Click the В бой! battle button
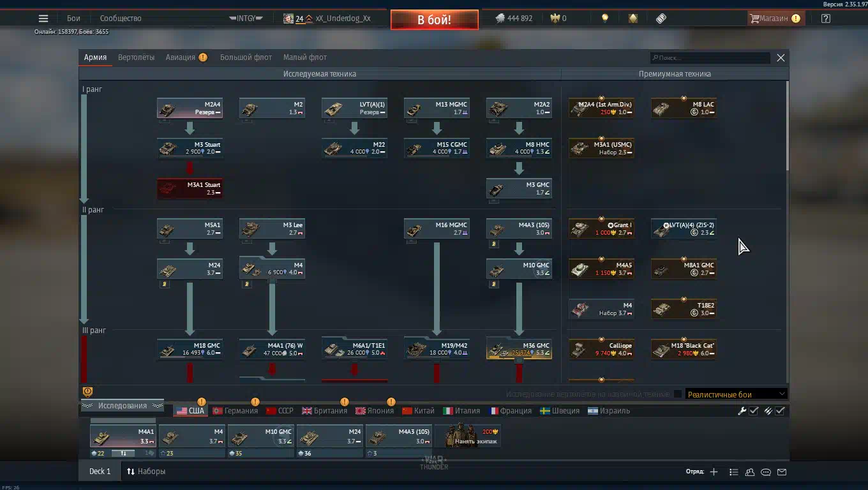This screenshot has height=490, width=868. click(x=435, y=20)
